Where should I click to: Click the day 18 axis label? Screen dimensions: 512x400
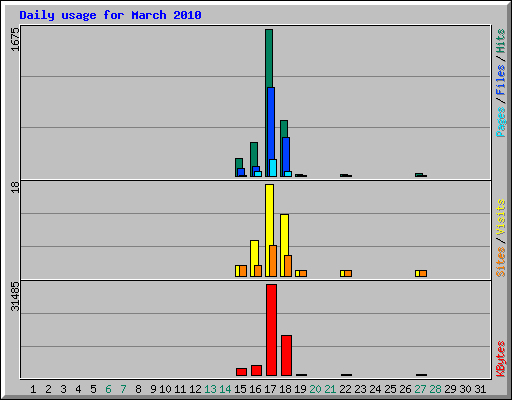point(285,389)
